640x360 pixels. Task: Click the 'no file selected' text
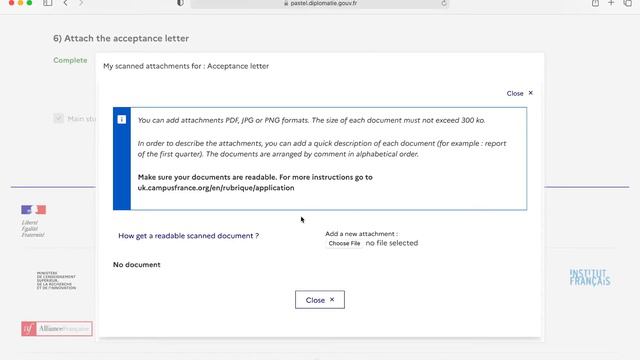pos(391,243)
